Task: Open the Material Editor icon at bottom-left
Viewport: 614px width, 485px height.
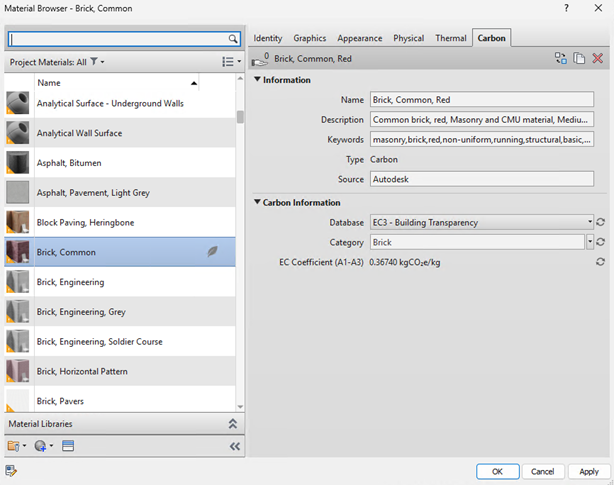Action: coord(11,470)
